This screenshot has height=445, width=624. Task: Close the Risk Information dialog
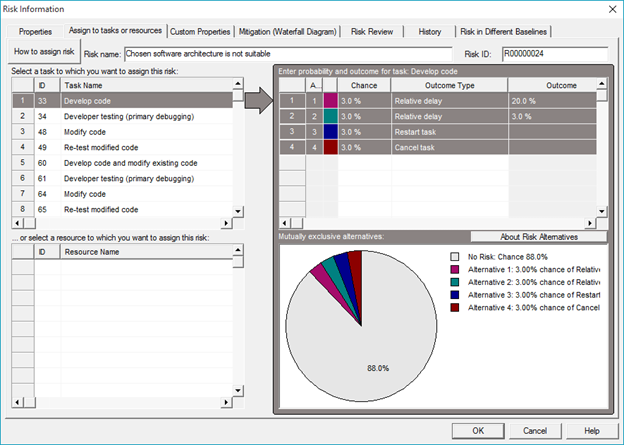(612, 9)
